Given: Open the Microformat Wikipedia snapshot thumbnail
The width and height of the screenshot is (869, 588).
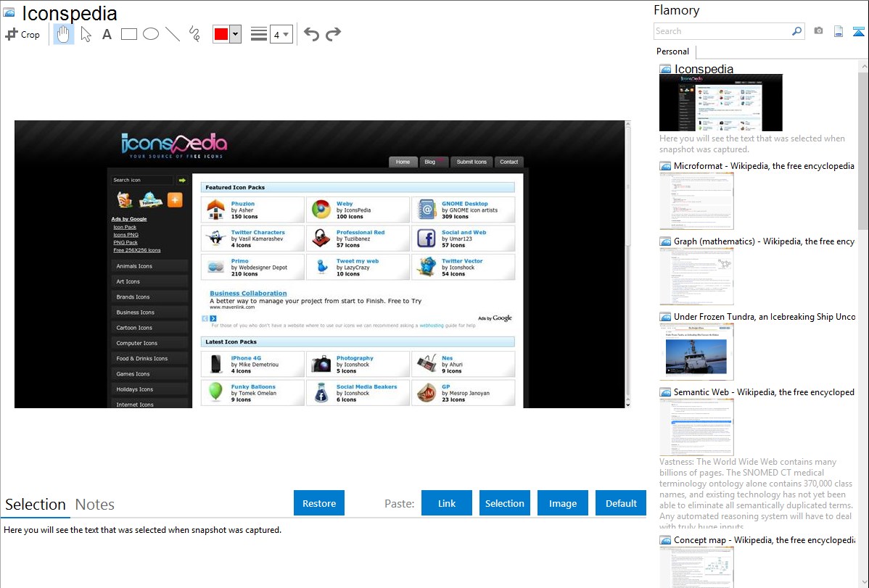Looking at the screenshot, I should (x=696, y=201).
